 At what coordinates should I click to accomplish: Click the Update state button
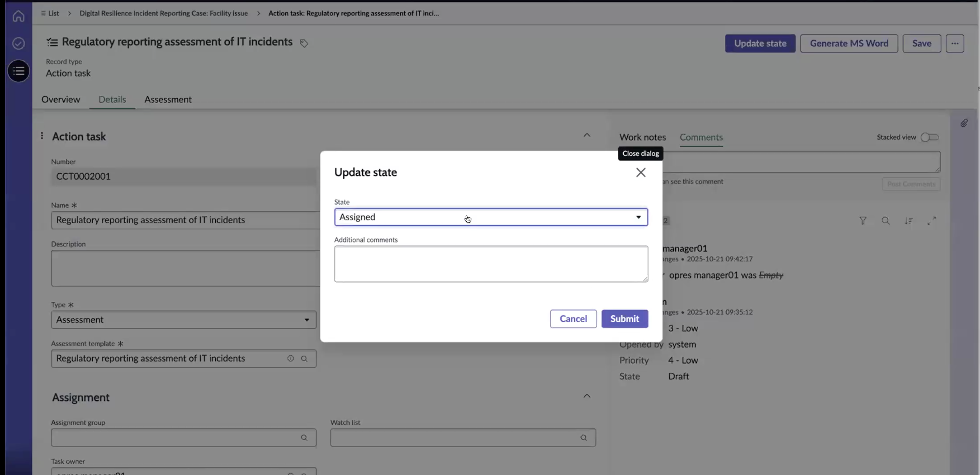(x=760, y=43)
